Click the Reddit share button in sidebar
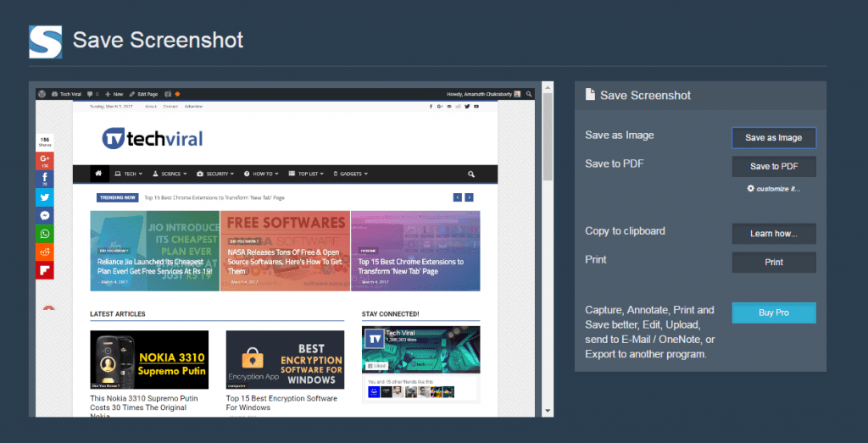 (x=45, y=252)
